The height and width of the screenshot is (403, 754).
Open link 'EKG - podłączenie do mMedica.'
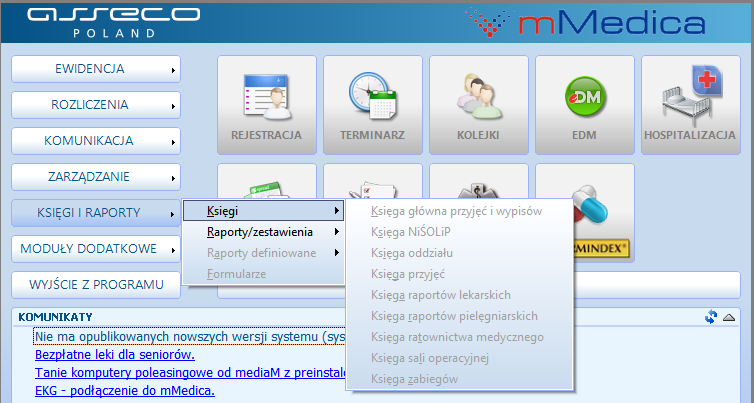coord(125,390)
